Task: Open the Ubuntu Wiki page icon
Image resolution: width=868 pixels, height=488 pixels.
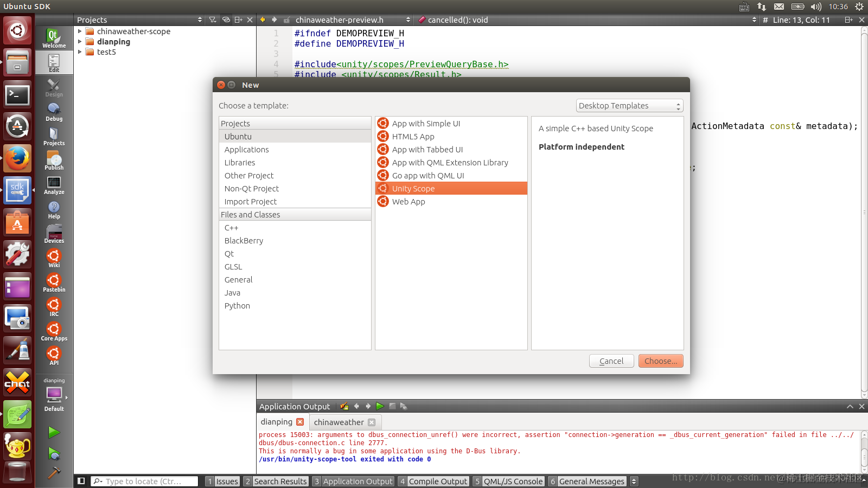Action: (x=54, y=258)
